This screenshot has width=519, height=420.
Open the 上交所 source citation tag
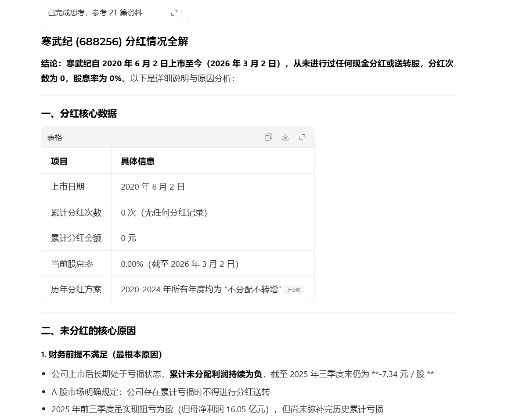click(294, 290)
